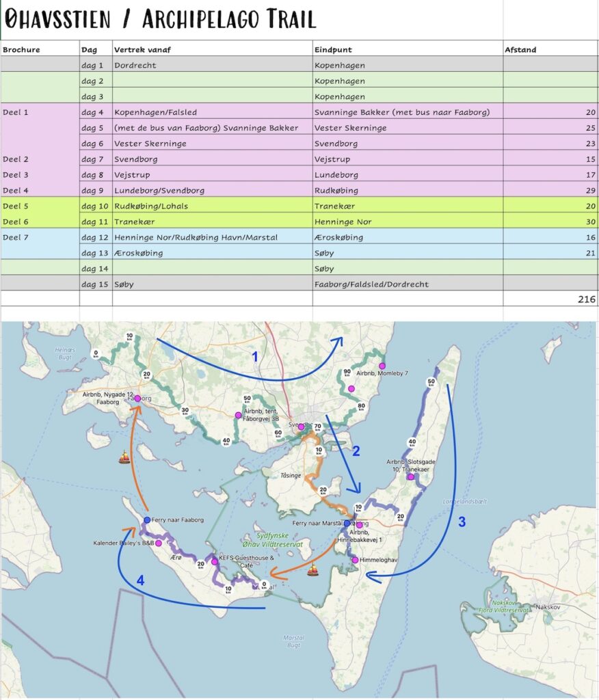This screenshot has width=599, height=700.
Task: Select the pink marker for Airbnb, Momleby 7
Action: tap(382, 366)
